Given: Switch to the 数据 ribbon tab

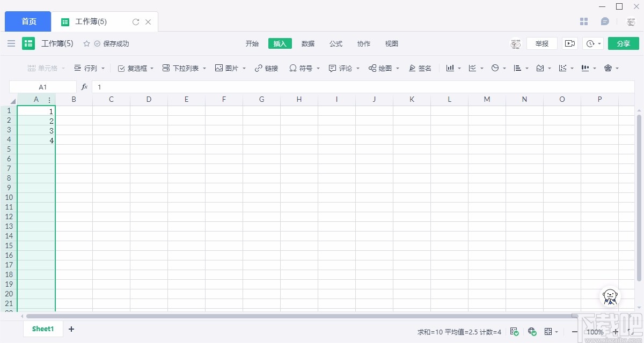Looking at the screenshot, I should 308,43.
